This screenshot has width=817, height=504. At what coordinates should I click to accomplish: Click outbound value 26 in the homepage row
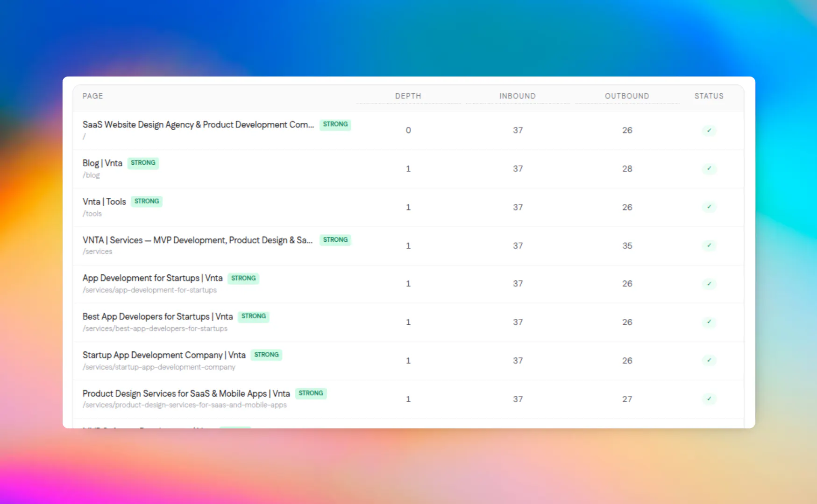pos(627,130)
